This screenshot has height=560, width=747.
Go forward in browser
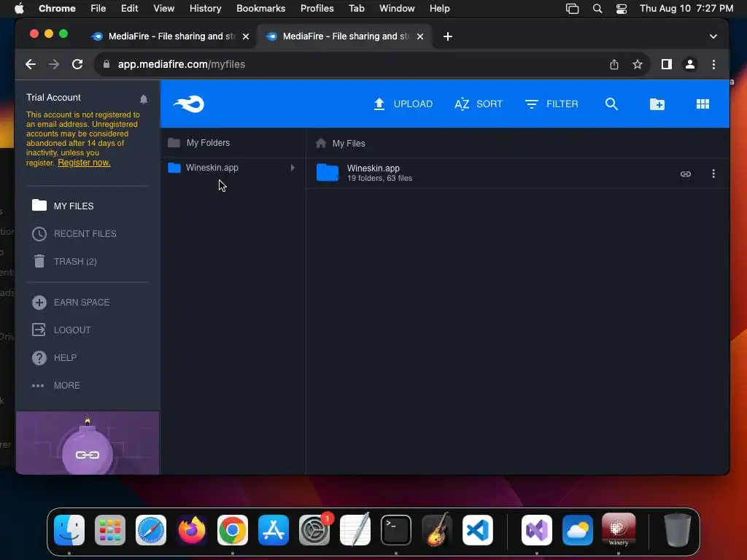pyautogui.click(x=54, y=64)
